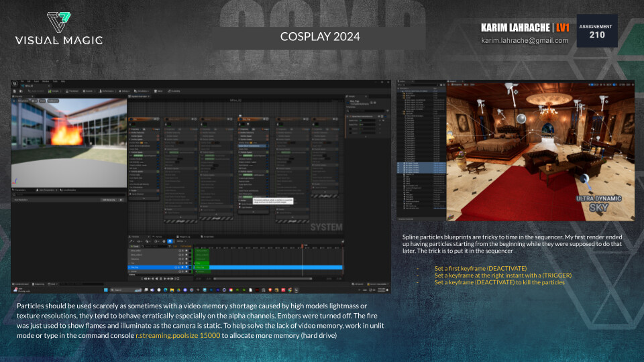
Task: Open the Tools menu in Niagara editor
Action: 55,81
